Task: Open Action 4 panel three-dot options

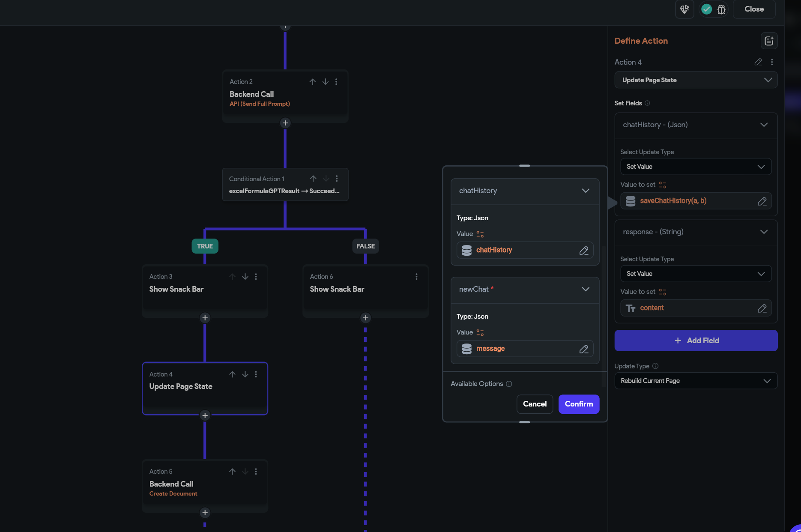Action: coord(772,62)
